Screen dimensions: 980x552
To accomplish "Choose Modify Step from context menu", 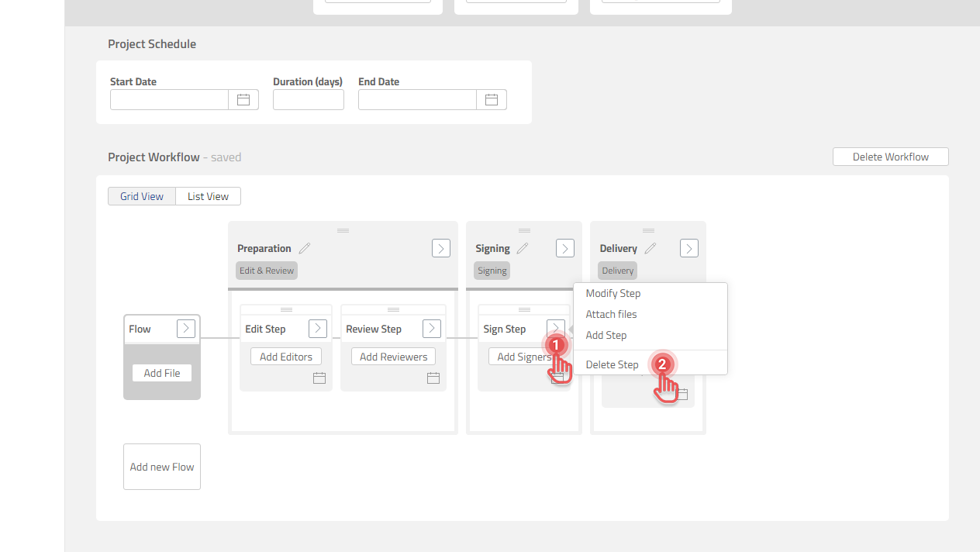I will coord(613,294).
